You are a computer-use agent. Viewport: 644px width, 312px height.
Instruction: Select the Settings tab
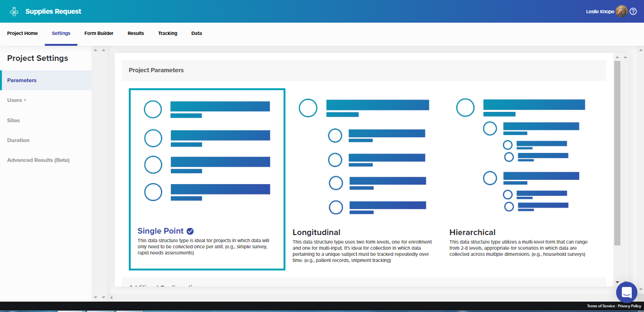(61, 34)
